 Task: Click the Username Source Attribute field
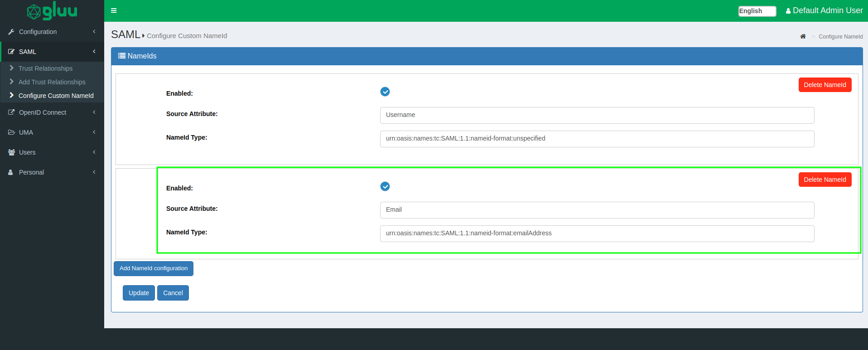(597, 115)
